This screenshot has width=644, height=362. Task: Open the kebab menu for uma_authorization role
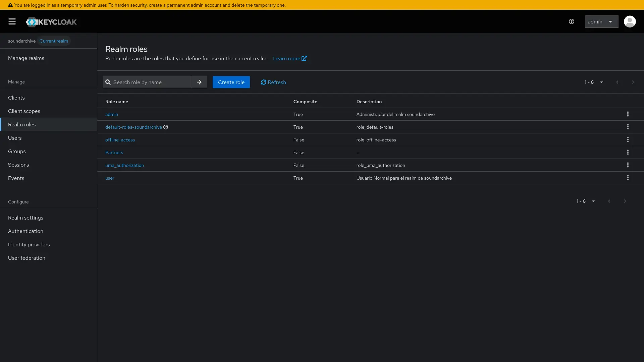(628, 165)
